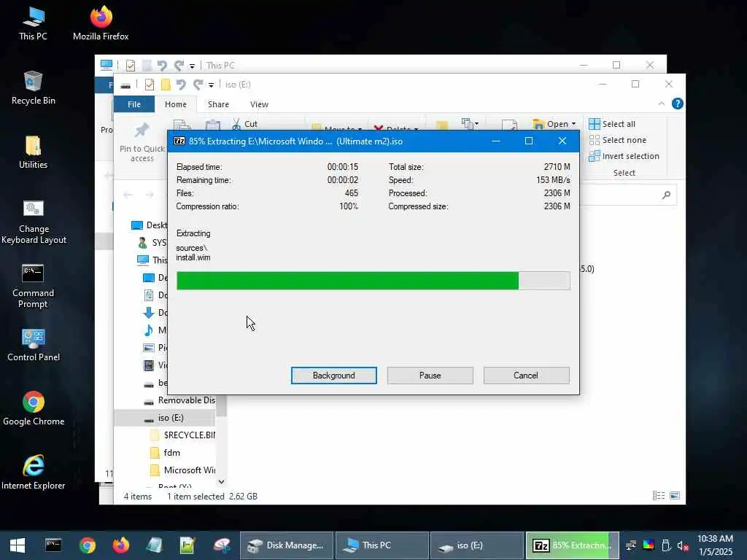Viewport: 747px width, 560px height.
Task: Open the Utilities folder on desktop
Action: [33, 152]
